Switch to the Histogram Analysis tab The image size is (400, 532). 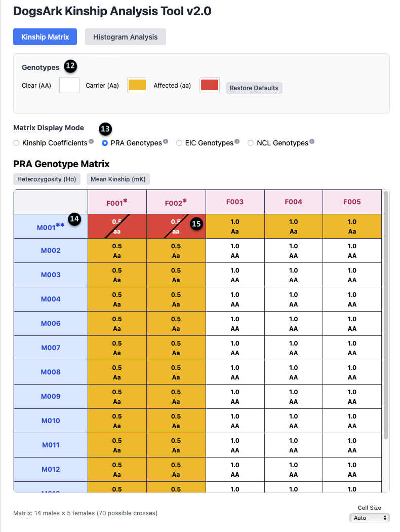[125, 36]
